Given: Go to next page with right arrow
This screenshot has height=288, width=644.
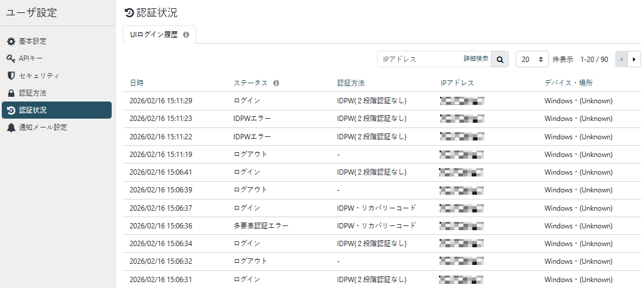Looking at the screenshot, I should [635, 59].
